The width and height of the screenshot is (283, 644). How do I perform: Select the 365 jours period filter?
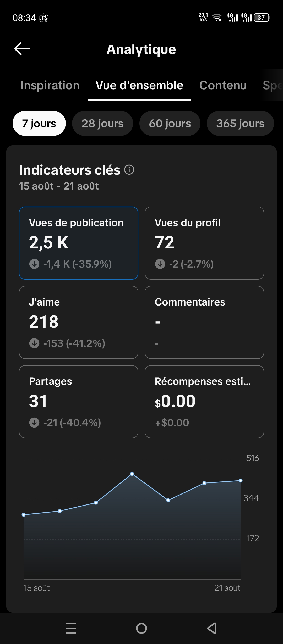[240, 123]
